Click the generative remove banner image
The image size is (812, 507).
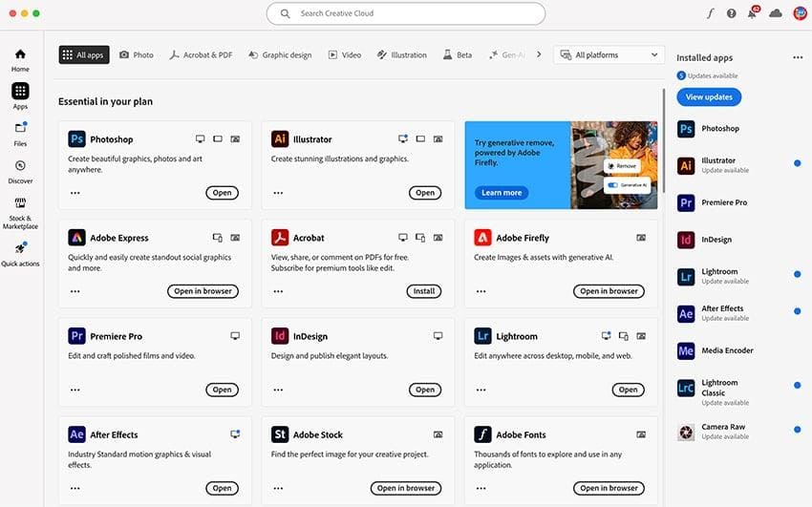pos(614,165)
